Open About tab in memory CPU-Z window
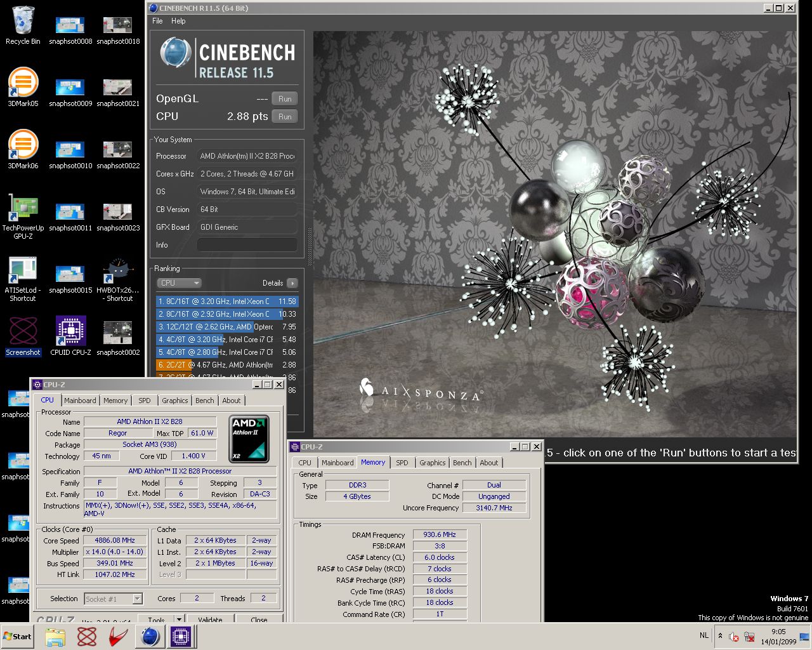The width and height of the screenshot is (812, 650). pyautogui.click(x=489, y=463)
